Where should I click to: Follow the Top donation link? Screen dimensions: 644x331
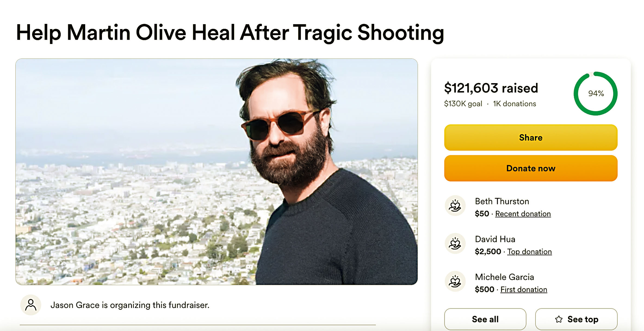529,252
